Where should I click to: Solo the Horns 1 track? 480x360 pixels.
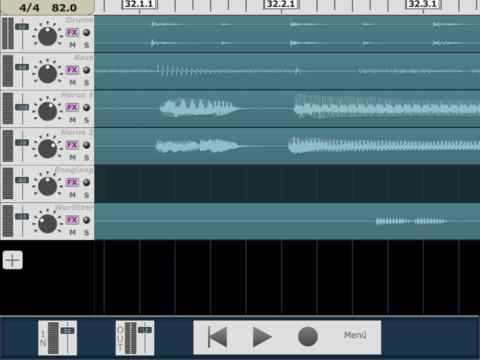[87, 120]
